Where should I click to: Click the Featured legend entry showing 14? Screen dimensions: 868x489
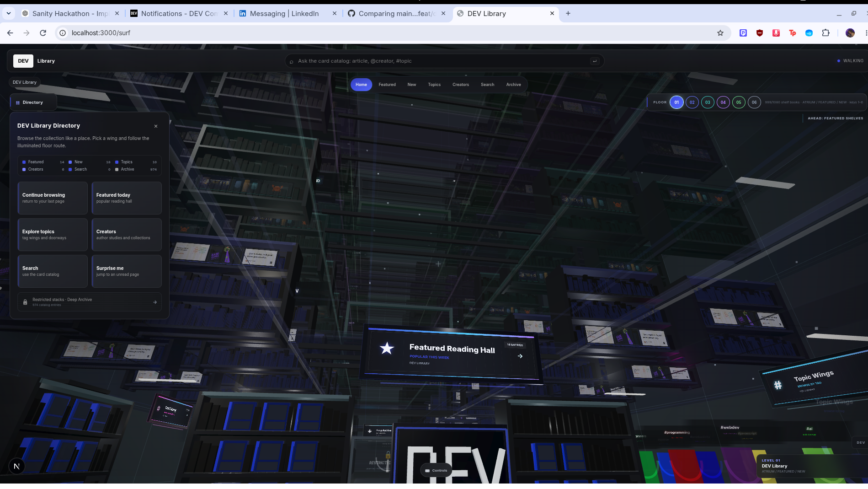click(43, 162)
